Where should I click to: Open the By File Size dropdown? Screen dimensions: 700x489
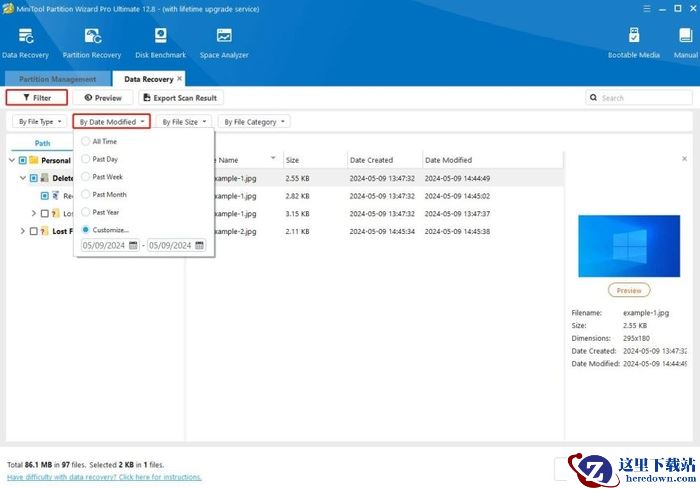click(184, 121)
